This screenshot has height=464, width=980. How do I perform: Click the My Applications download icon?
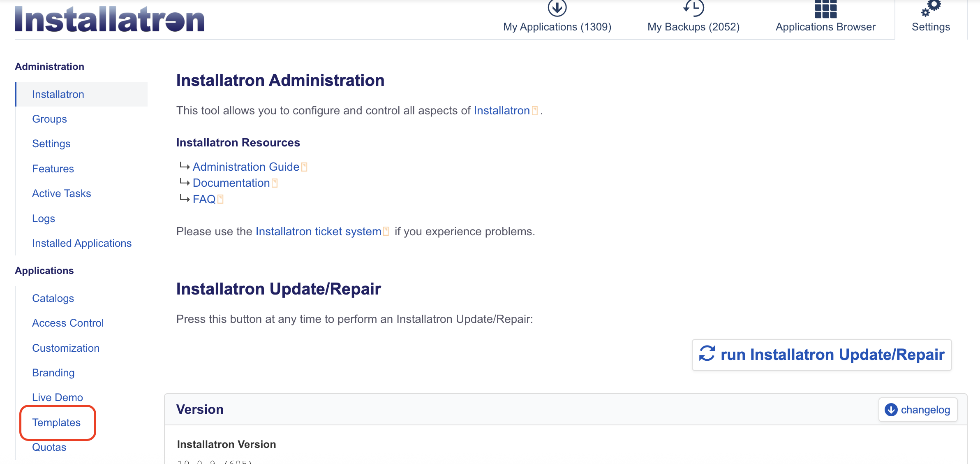(557, 8)
